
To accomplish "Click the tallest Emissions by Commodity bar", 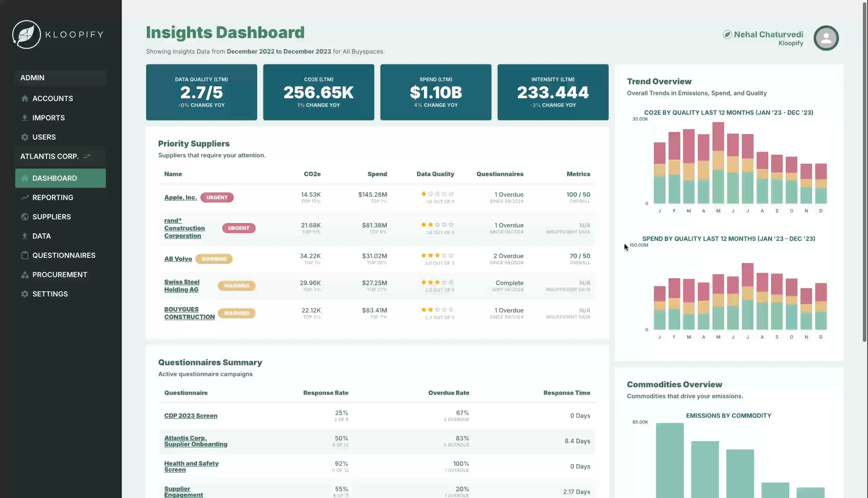I will pos(670,461).
